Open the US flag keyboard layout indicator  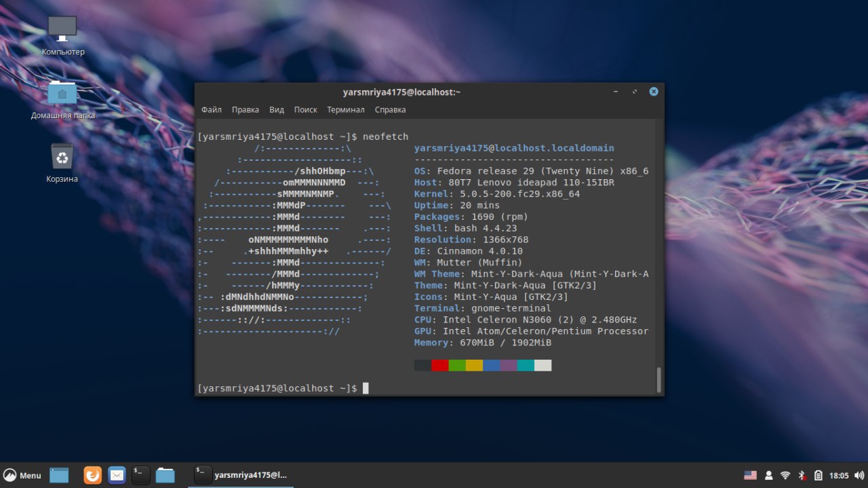click(x=750, y=475)
